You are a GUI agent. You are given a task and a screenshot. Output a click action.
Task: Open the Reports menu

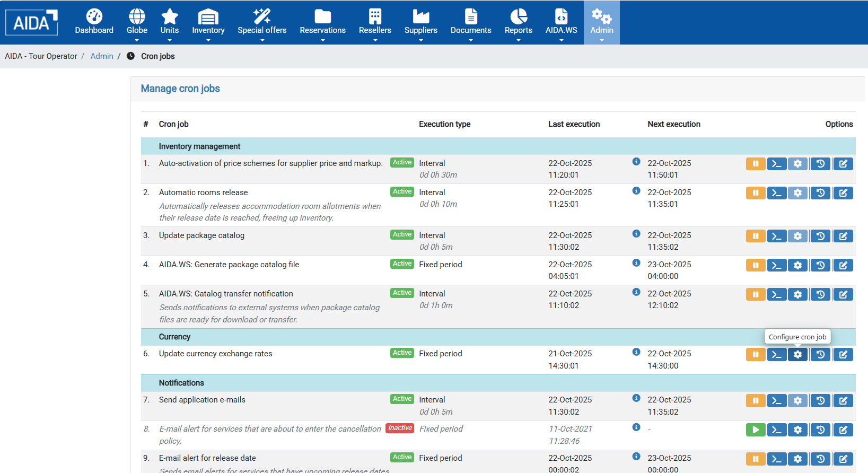519,23
